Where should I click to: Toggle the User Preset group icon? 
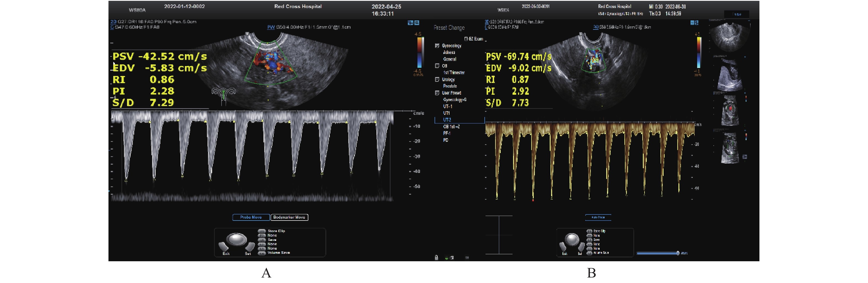point(437,93)
